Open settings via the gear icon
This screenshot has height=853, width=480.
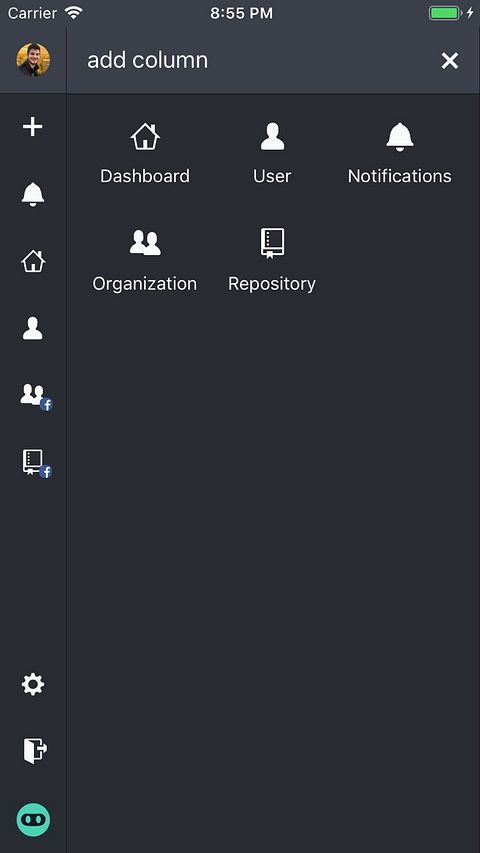point(33,684)
